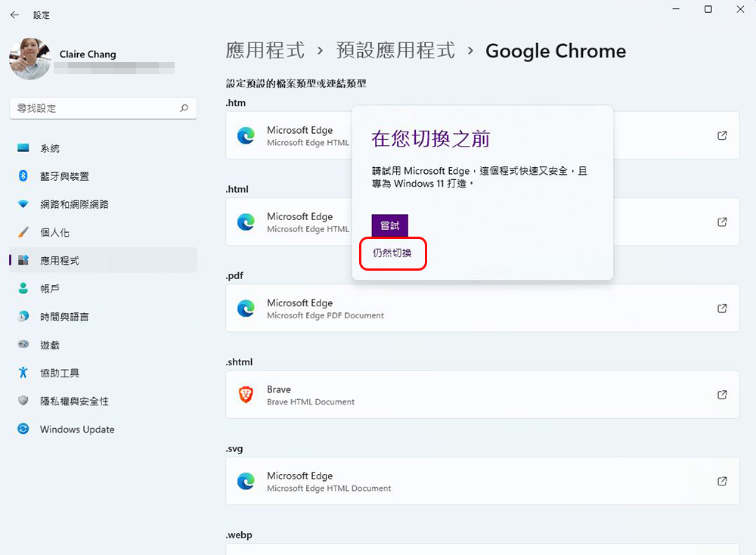Image resolution: width=756 pixels, height=555 pixels.
Task: Open 帳戶 settings
Action: pyautogui.click(x=103, y=288)
